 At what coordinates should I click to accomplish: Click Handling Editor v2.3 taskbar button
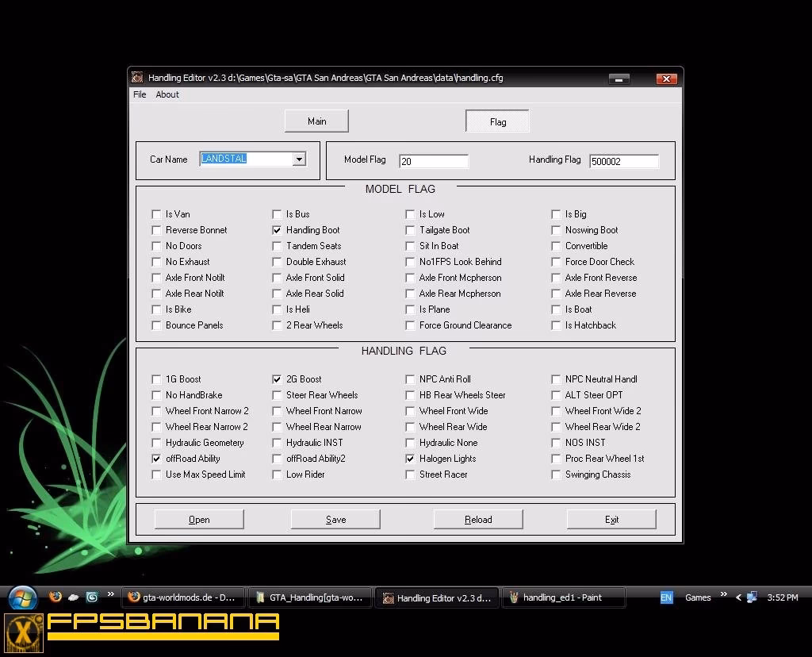coord(437,597)
